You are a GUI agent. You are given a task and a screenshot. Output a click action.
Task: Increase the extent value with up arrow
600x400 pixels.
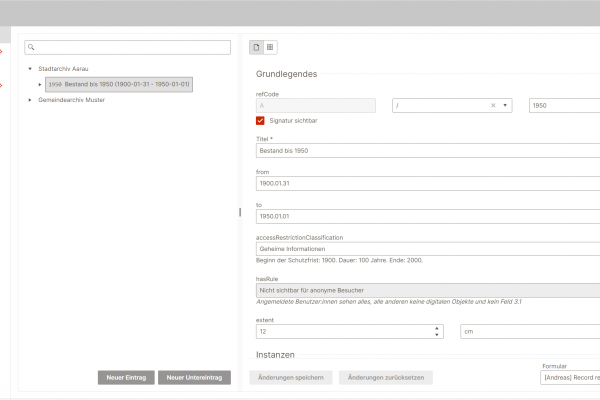(437, 328)
